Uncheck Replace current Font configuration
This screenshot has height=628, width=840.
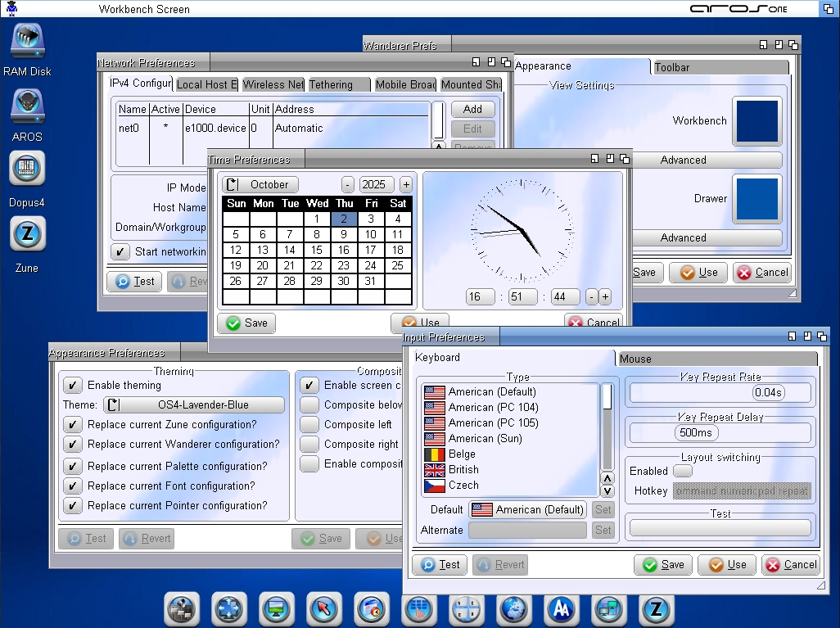73,486
